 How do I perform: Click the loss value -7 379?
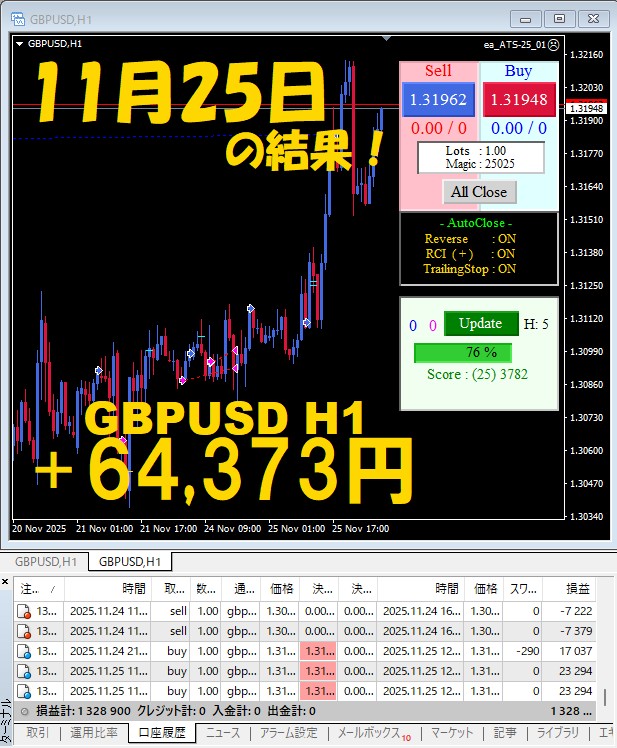point(576,631)
